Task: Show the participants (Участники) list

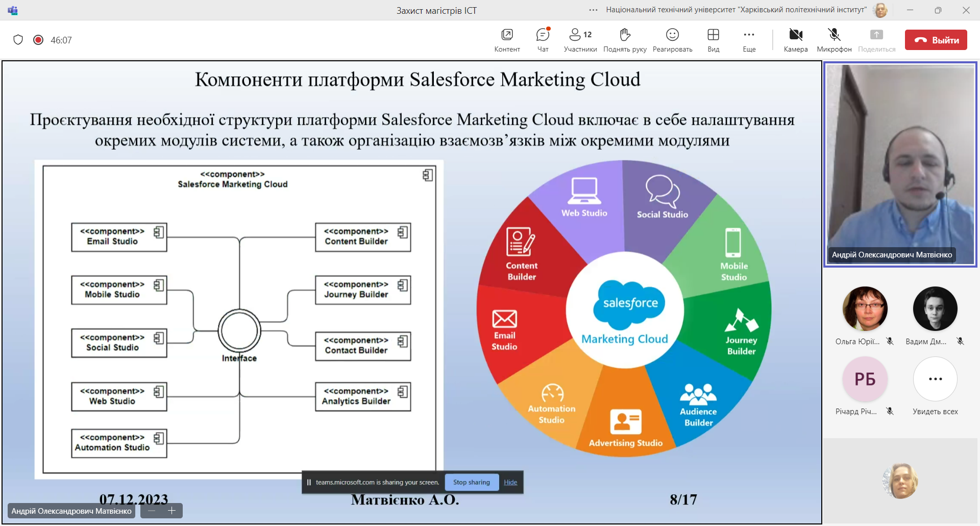Action: point(580,40)
